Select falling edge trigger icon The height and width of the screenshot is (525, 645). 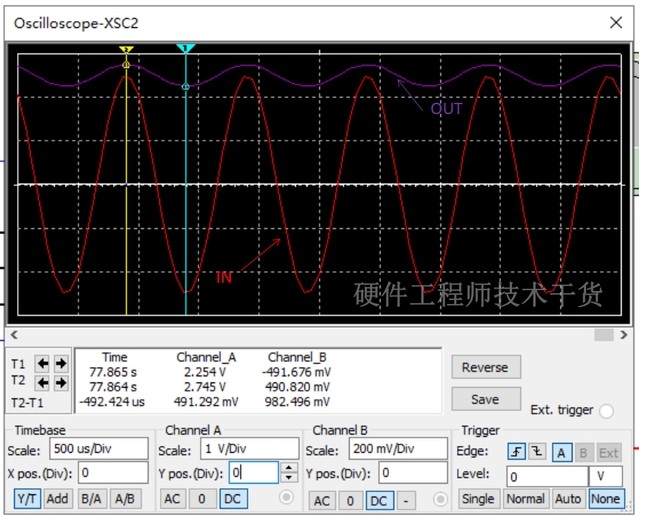(x=537, y=452)
